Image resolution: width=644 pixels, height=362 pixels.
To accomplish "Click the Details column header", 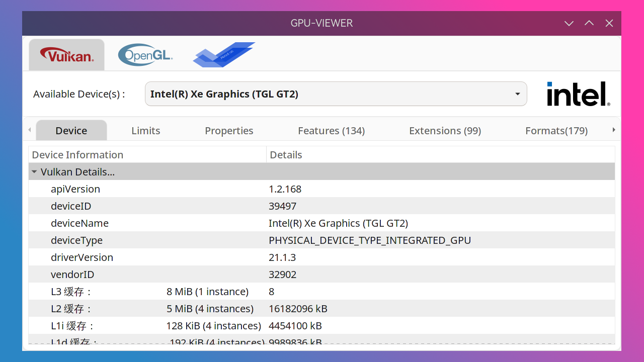I will tap(286, 154).
